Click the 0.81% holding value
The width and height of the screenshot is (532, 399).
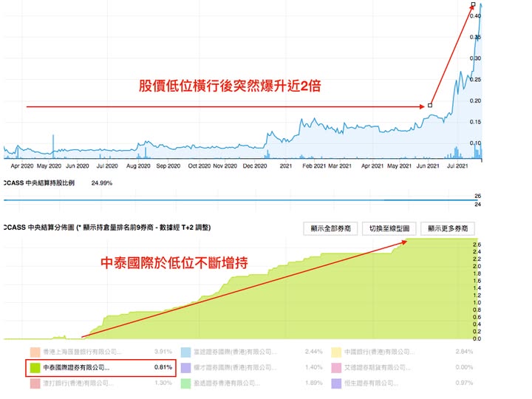click(163, 367)
